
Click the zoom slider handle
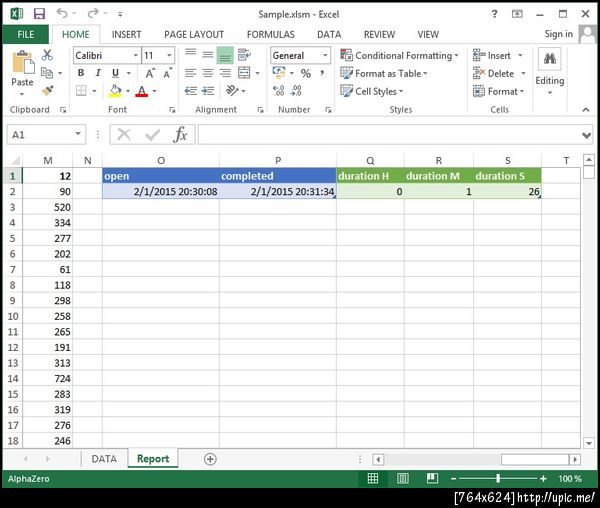498,478
